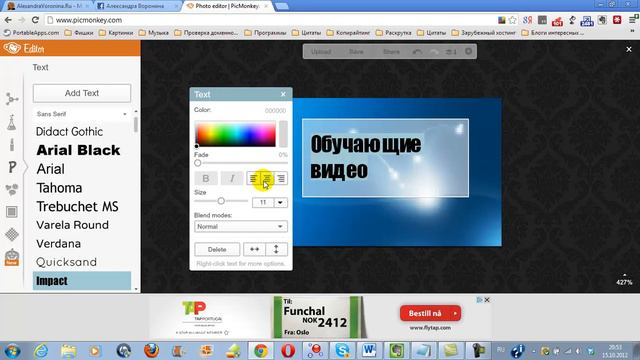Click the color hex value field 000000
Screen dimensions: 640x360
[275, 111]
